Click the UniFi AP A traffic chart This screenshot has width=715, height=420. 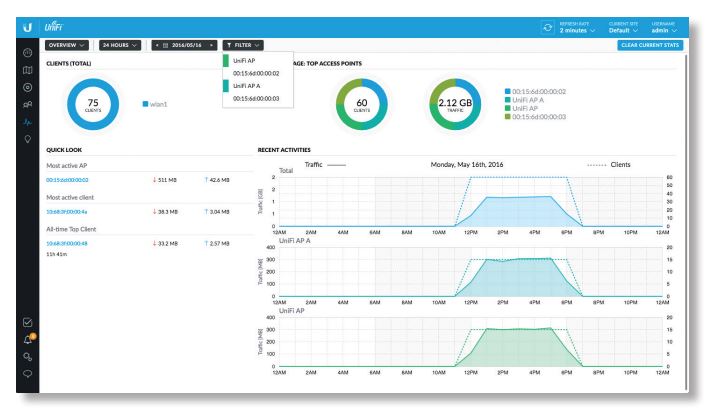(470, 272)
